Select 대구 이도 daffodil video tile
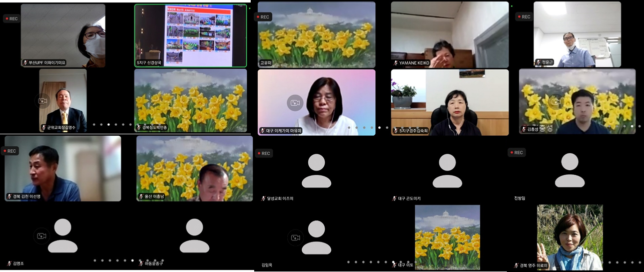 point(447,237)
